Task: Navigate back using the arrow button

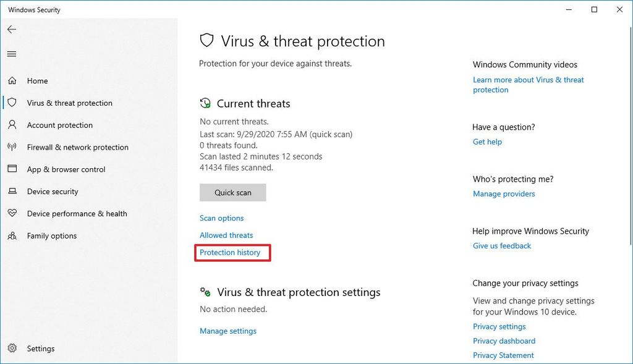Action: click(x=11, y=29)
